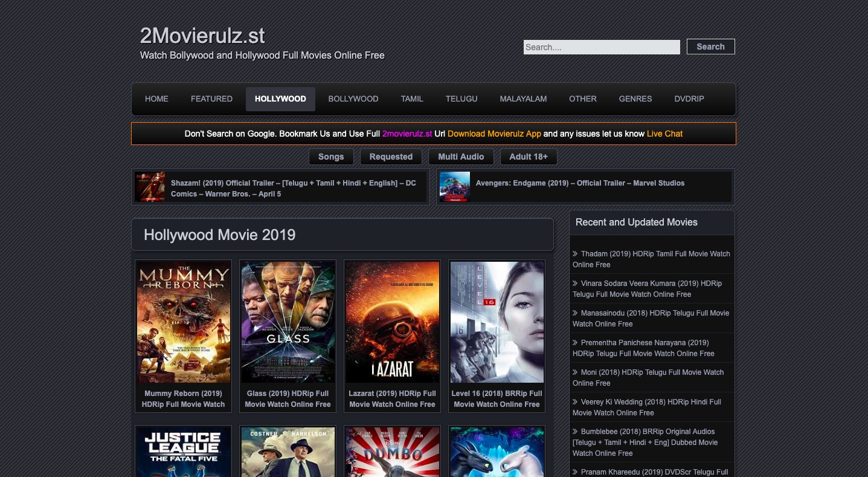Follow the pink 2movierulz.st URL link
The height and width of the screenshot is (477, 868).
pyautogui.click(x=407, y=134)
